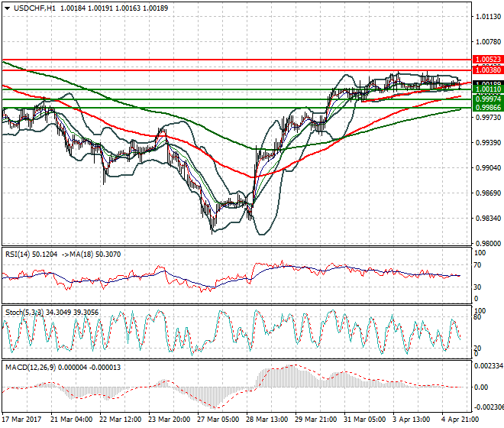Click the 0.98690 price scale value
Image resolution: width=504 pixels, height=428 pixels.
point(488,193)
